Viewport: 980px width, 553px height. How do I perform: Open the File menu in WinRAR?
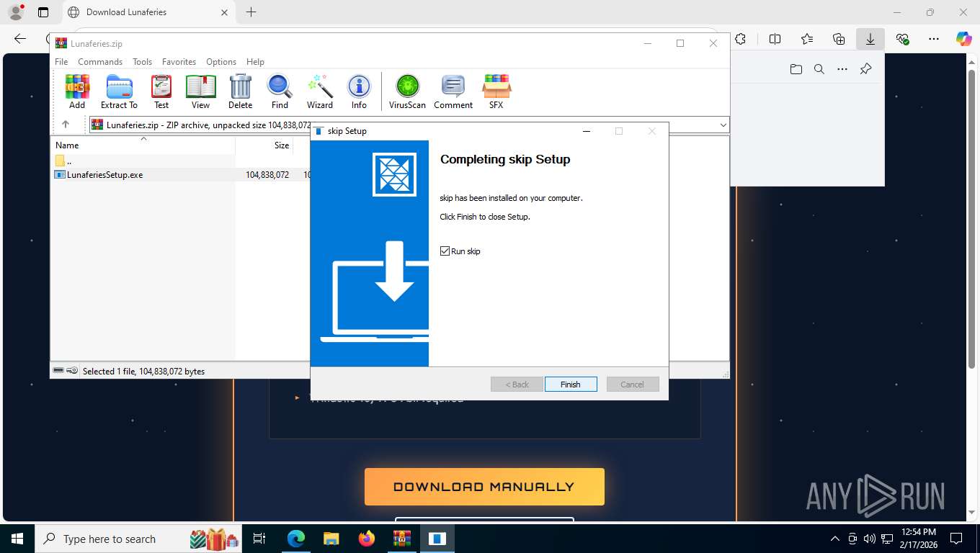pos(61,62)
